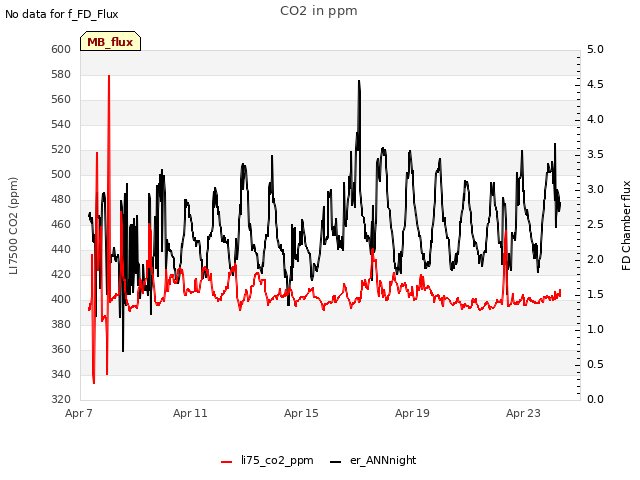The width and height of the screenshot is (640, 480).
Task: Click the red spike just before Apr 23
Action: coord(506,233)
